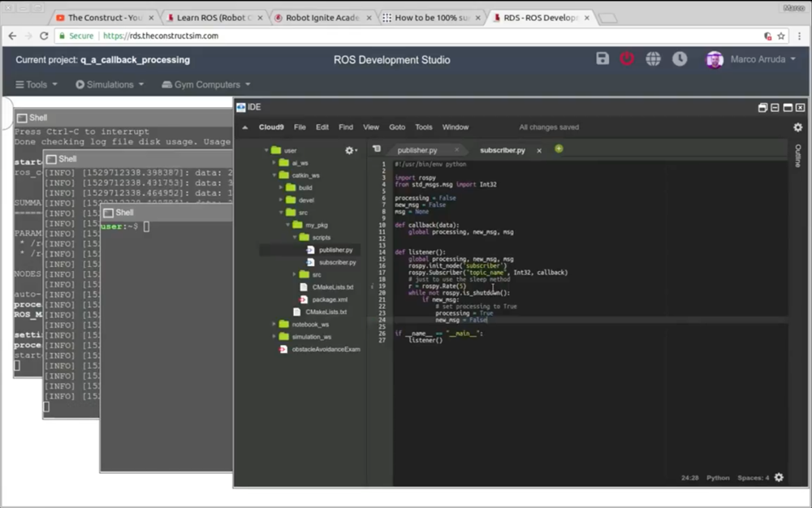Click the IDE window logo icon
Image resolution: width=812 pixels, height=508 pixels.
coord(241,107)
